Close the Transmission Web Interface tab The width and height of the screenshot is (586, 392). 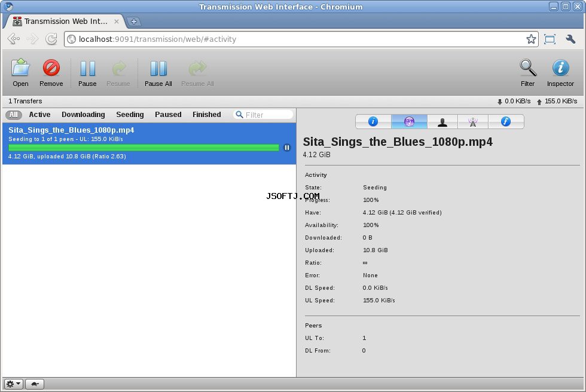point(117,22)
